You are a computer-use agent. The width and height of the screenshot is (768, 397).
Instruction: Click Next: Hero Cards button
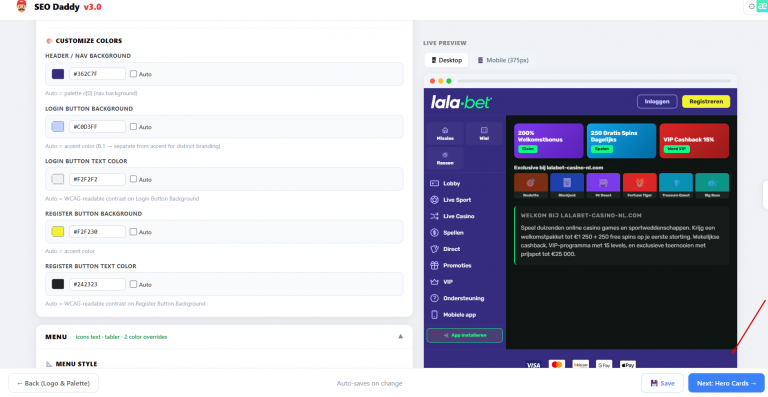coord(726,383)
